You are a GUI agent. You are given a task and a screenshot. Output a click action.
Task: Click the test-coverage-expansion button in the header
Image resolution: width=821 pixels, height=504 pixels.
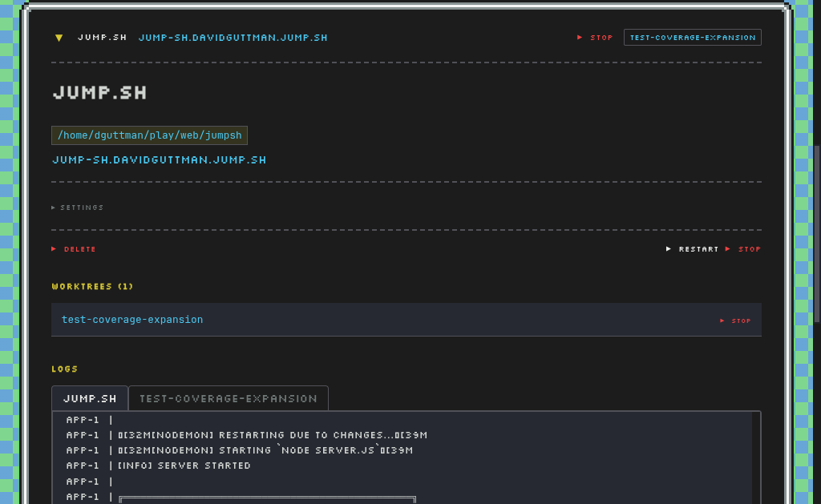tap(692, 37)
